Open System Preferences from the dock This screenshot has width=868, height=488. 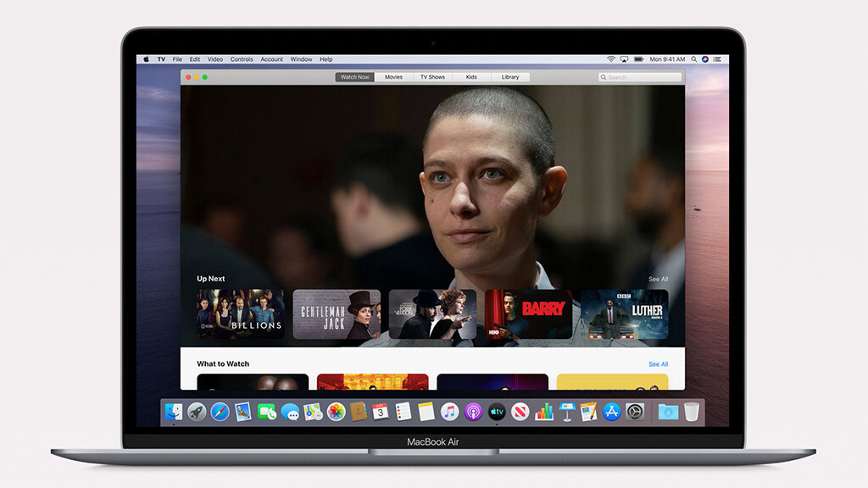click(x=635, y=412)
